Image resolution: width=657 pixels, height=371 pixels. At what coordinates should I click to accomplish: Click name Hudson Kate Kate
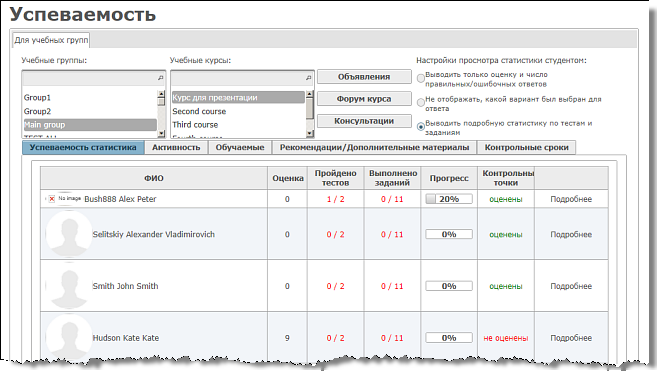(x=126, y=338)
